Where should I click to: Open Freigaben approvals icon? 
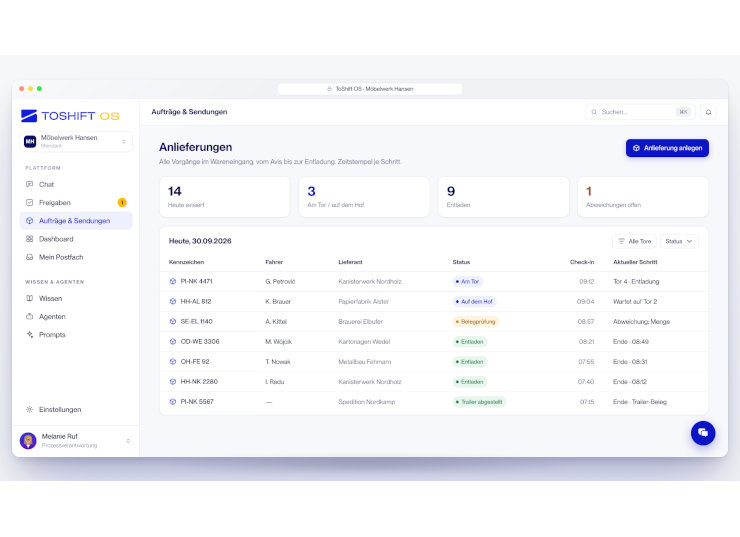click(x=30, y=202)
